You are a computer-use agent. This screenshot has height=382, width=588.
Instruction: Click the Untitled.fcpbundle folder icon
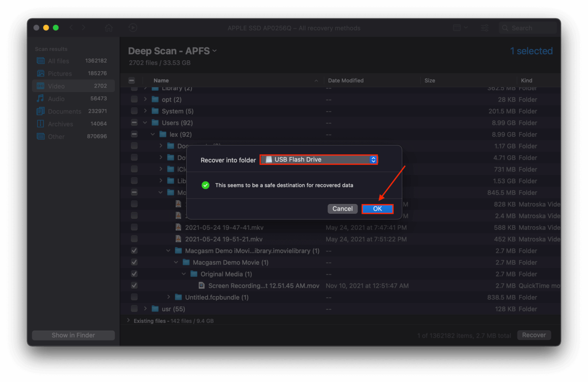178,297
